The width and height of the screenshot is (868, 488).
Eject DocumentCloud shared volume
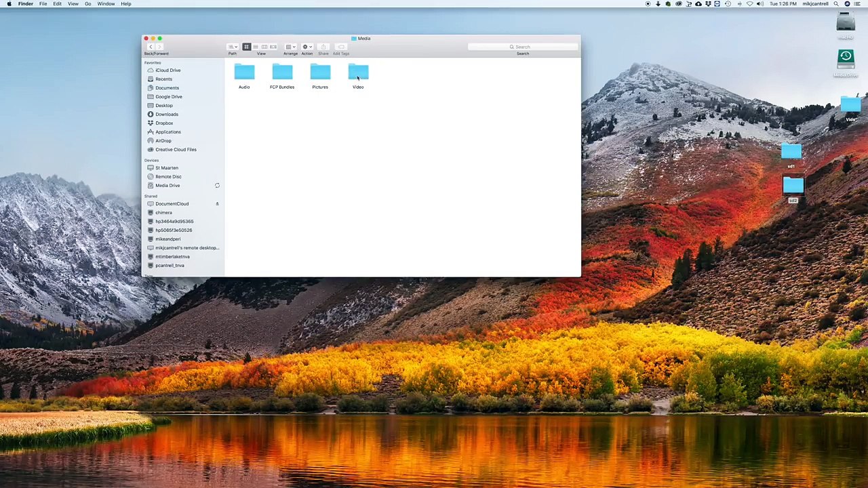point(217,204)
